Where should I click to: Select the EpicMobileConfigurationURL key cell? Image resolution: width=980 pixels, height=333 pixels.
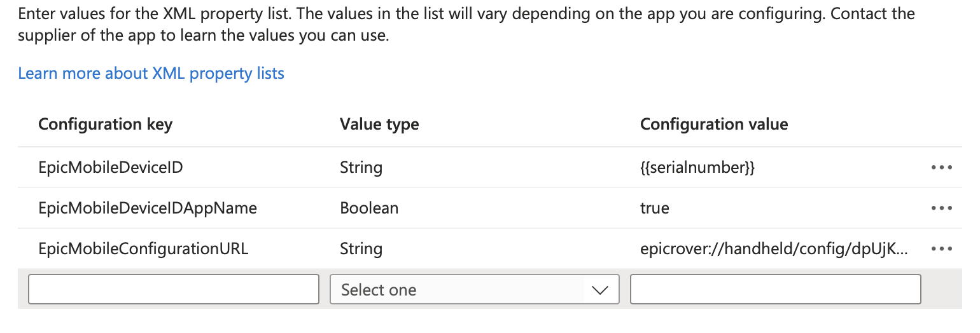[x=143, y=248]
